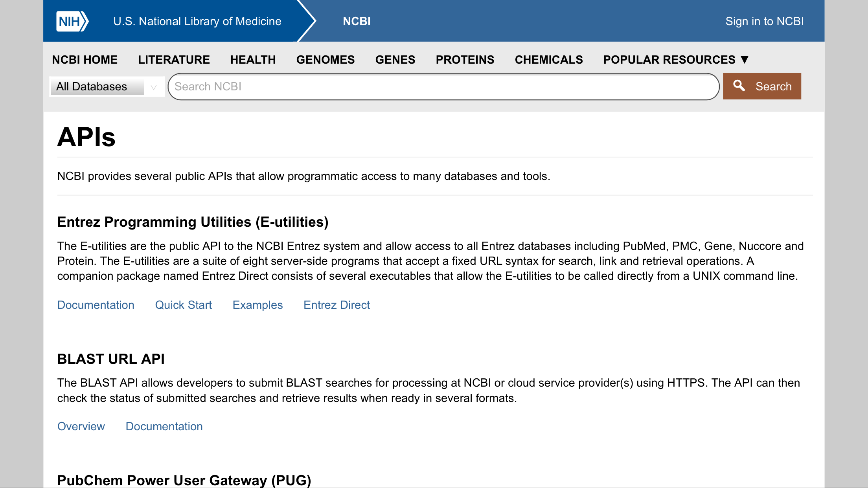Click the search magnifier icon
The height and width of the screenshot is (488, 868).
click(740, 86)
